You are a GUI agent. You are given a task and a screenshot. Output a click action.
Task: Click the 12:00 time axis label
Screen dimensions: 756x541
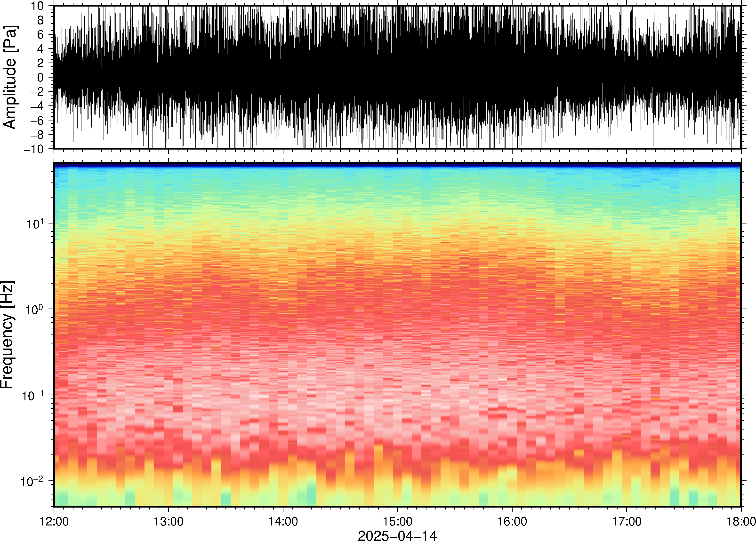[54, 521]
